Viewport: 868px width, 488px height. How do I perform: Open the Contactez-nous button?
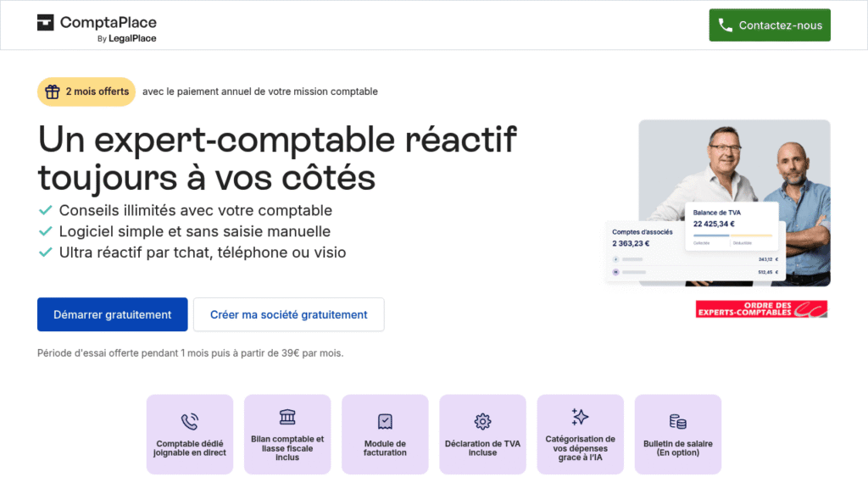[770, 25]
